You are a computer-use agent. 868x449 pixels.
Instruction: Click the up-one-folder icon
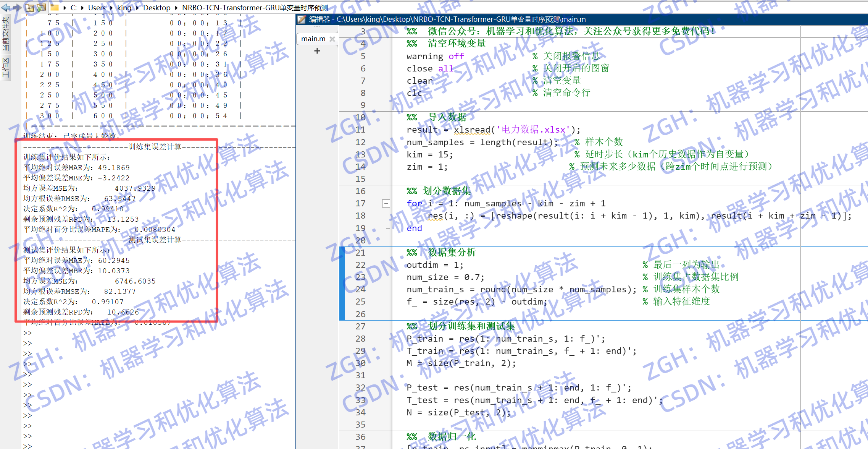click(30, 7)
